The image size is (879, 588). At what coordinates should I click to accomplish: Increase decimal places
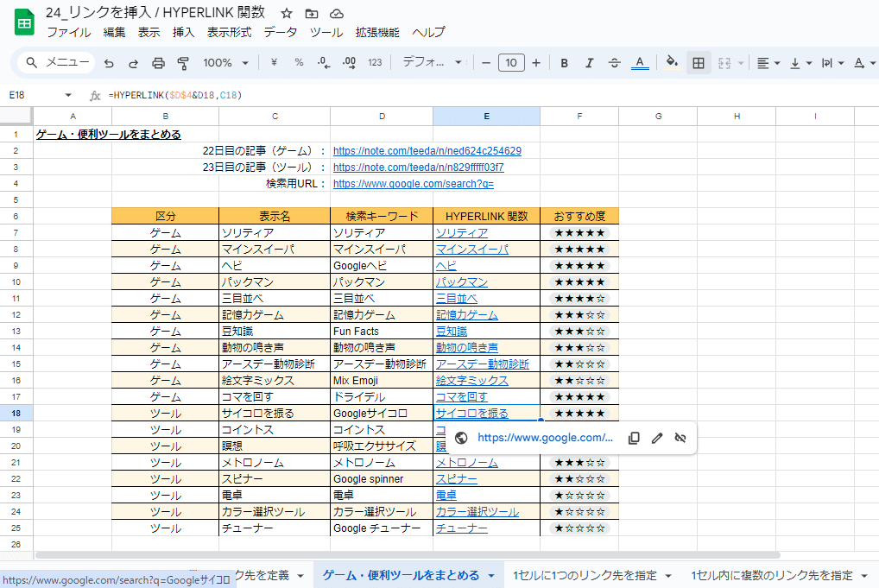click(x=349, y=63)
